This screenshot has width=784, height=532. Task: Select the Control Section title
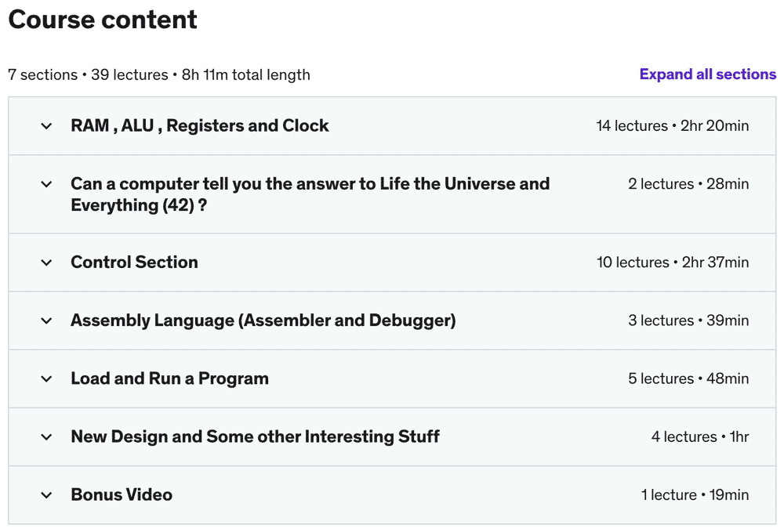(134, 262)
